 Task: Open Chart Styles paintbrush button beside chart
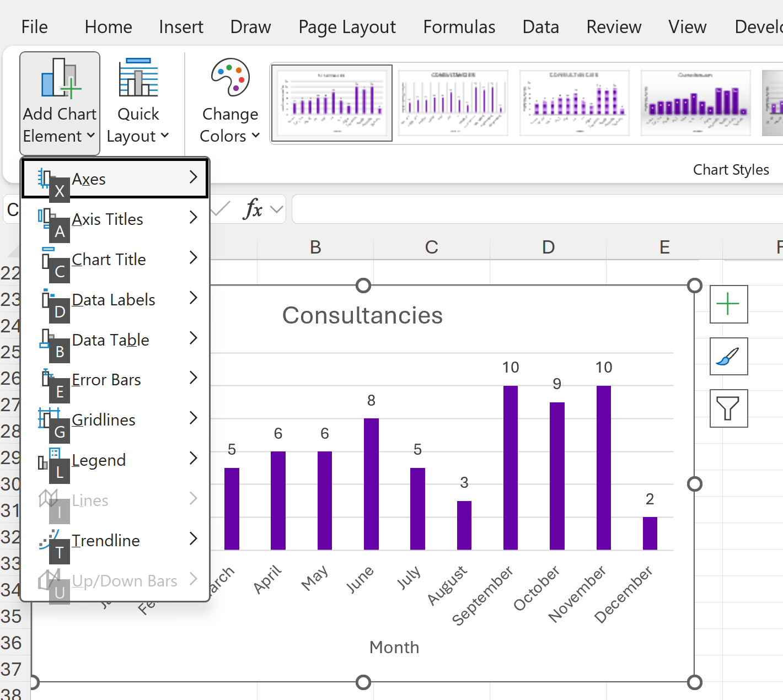(x=728, y=356)
